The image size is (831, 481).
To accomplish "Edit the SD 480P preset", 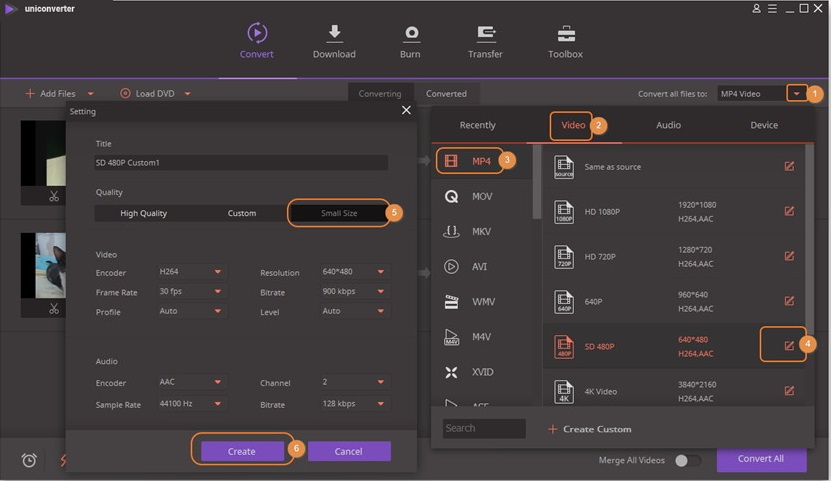I will [x=789, y=346].
